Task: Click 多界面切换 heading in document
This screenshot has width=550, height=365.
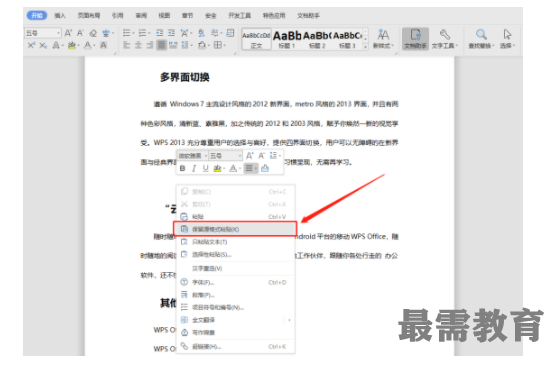Action: pyautogui.click(x=185, y=77)
